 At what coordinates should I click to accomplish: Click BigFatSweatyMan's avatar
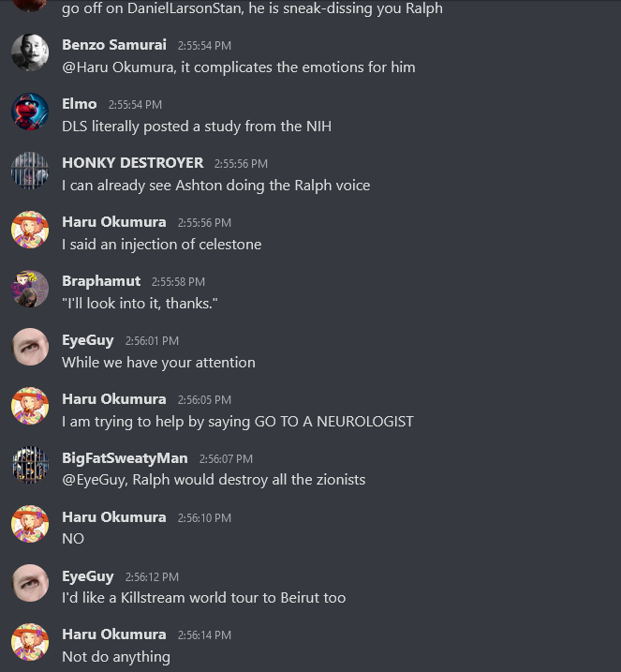pos(30,465)
